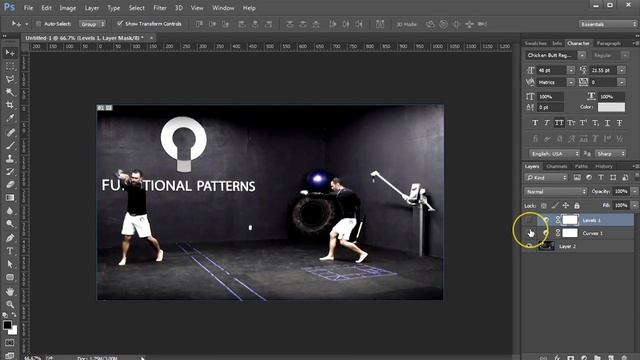
Task: Toggle Quick Mask mode icon
Action: pyautogui.click(x=10, y=343)
